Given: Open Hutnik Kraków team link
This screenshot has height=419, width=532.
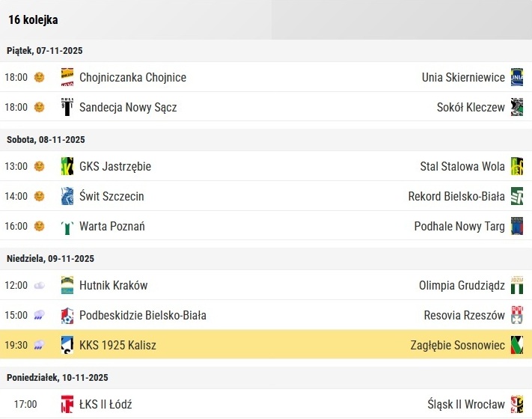Looking at the screenshot, I should [x=113, y=285].
